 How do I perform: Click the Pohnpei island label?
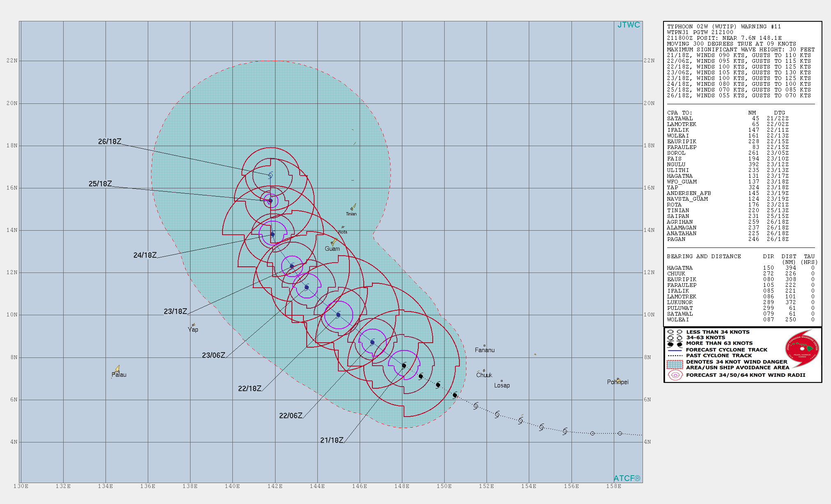pyautogui.click(x=618, y=382)
